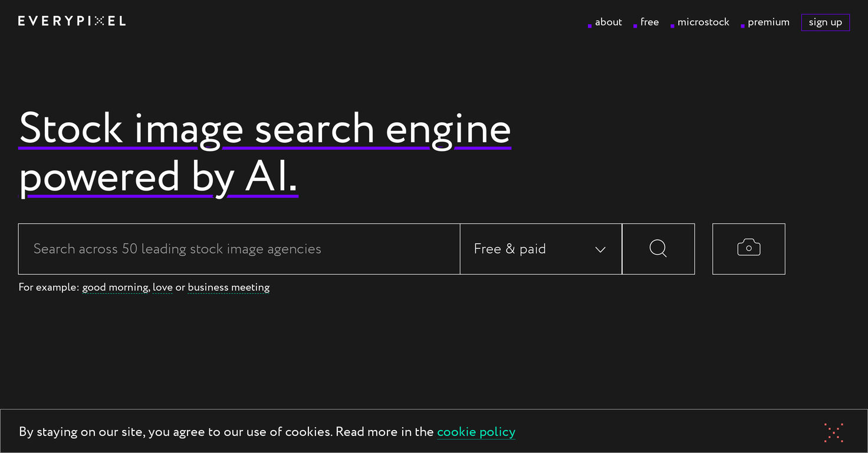Open the about page from the navigation

(x=608, y=22)
